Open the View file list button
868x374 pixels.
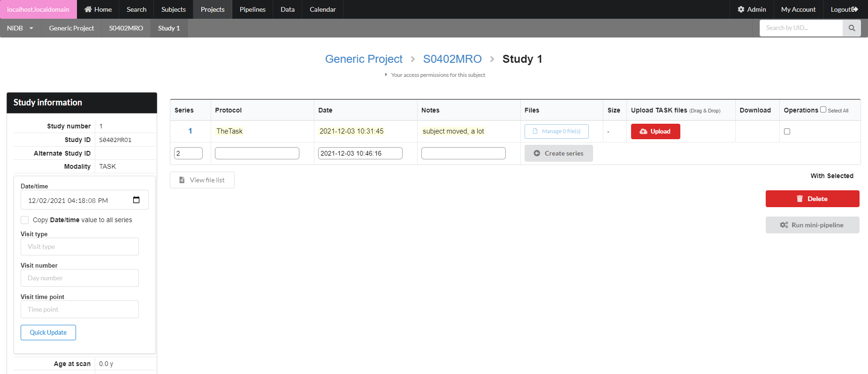[202, 180]
